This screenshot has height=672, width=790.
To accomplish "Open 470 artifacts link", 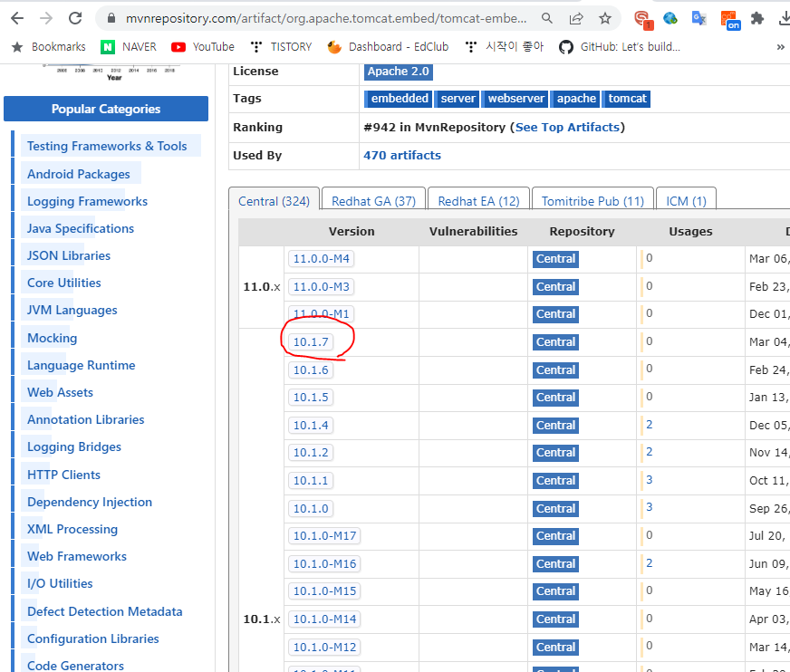I will point(402,155).
